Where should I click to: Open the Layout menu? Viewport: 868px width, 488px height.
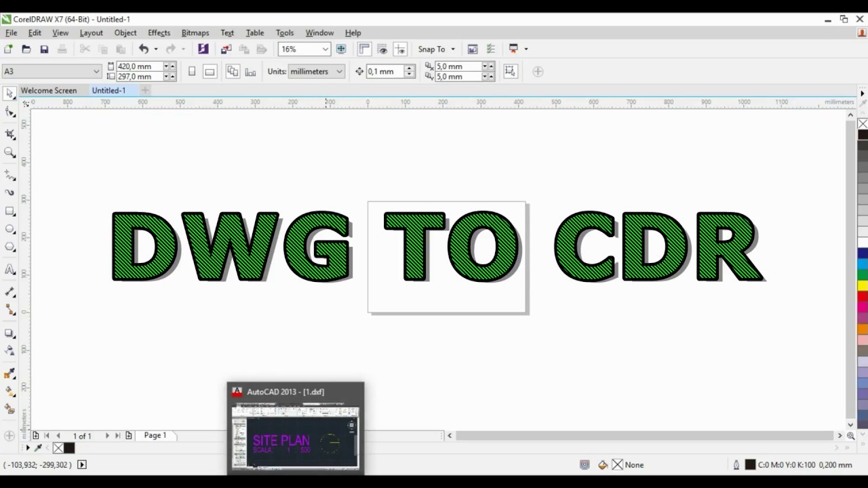(91, 33)
